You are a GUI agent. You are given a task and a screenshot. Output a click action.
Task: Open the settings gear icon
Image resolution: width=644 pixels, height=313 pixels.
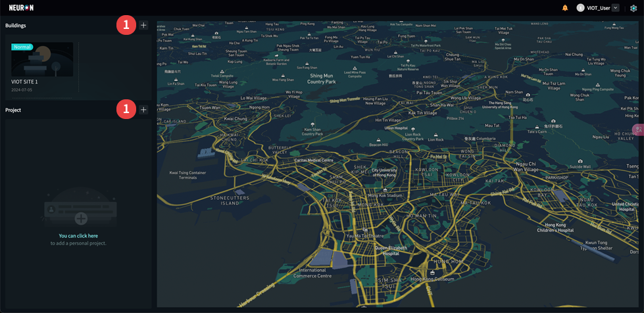(x=633, y=8)
